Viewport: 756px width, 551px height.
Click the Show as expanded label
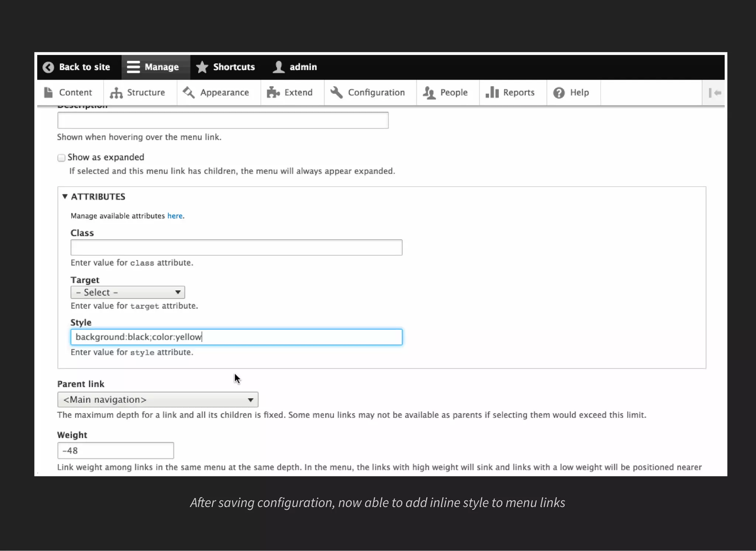click(x=106, y=157)
